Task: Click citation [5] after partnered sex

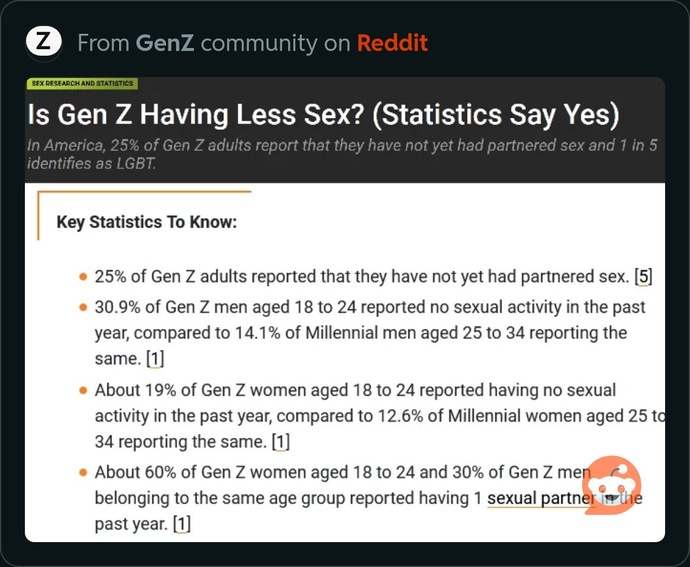Action: (643, 276)
